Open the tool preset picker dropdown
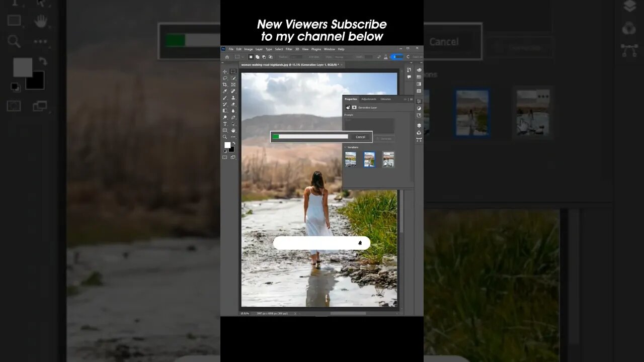The width and height of the screenshot is (644, 362). point(239,57)
